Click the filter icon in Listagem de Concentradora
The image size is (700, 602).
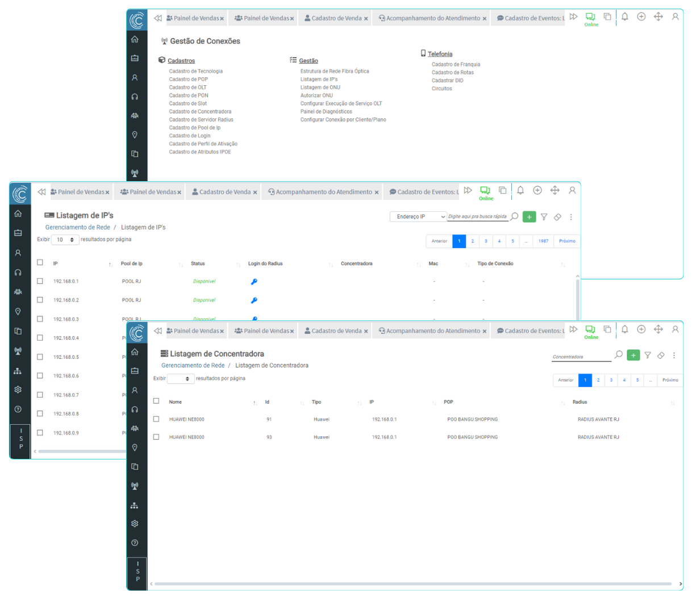coord(647,355)
